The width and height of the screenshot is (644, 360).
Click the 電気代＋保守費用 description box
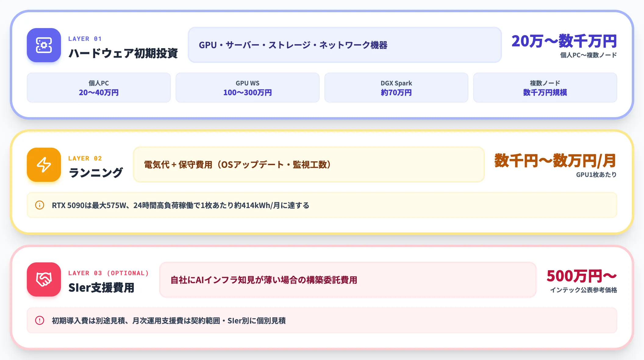pyautogui.click(x=309, y=164)
